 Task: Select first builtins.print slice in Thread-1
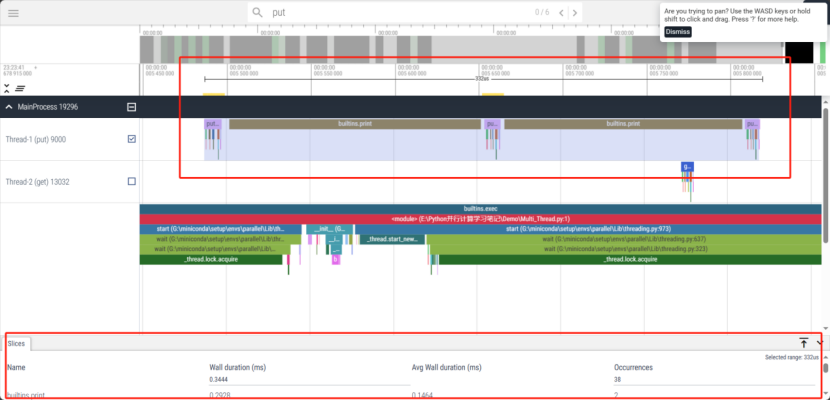(x=356, y=124)
